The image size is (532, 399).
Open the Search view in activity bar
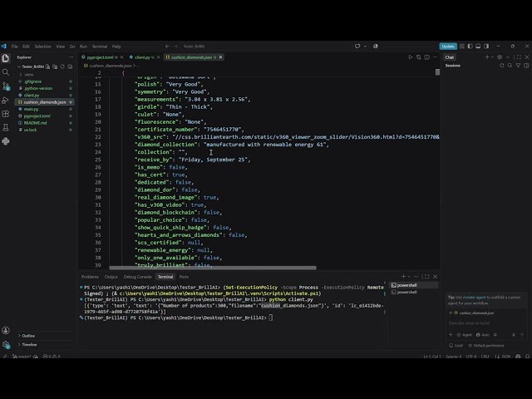click(x=6, y=72)
